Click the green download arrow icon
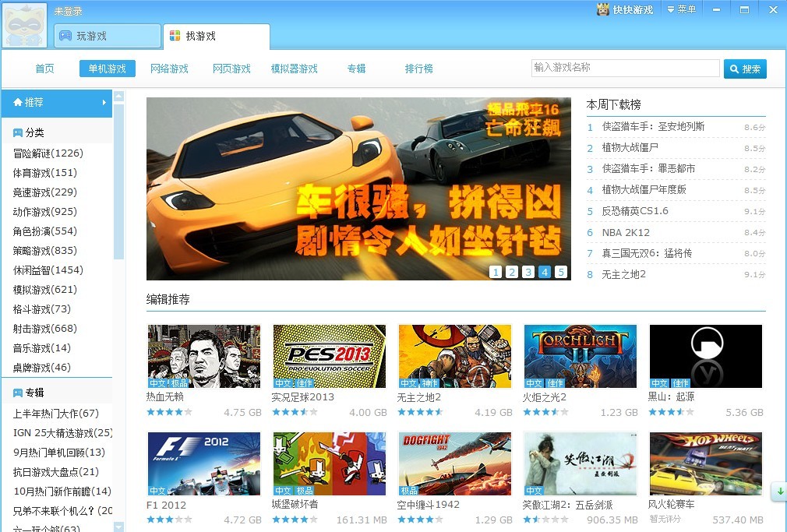The image size is (787, 532). pos(780,491)
